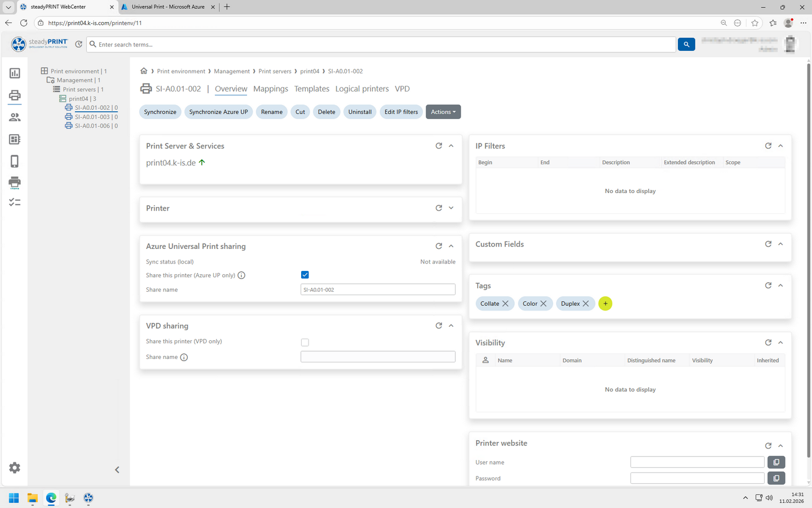Open the Actions dropdown menu

tap(443, 112)
